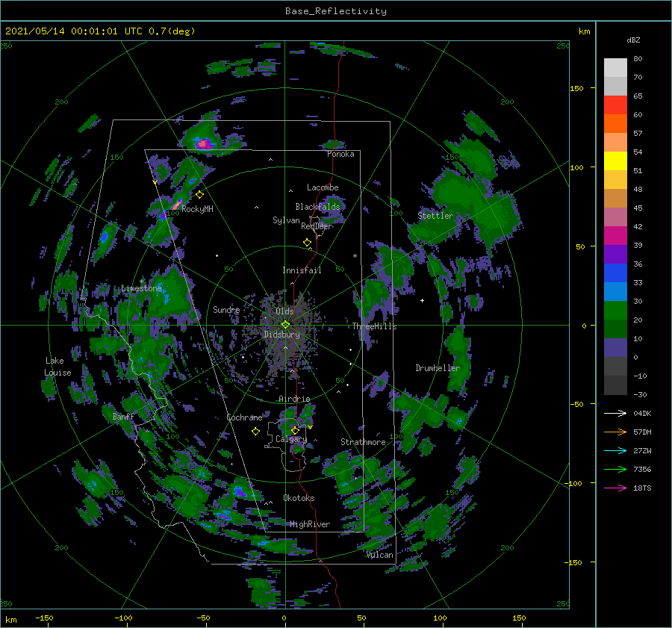Click the RedDeer city label
Image resolution: width=672 pixels, height=628 pixels.
[317, 226]
